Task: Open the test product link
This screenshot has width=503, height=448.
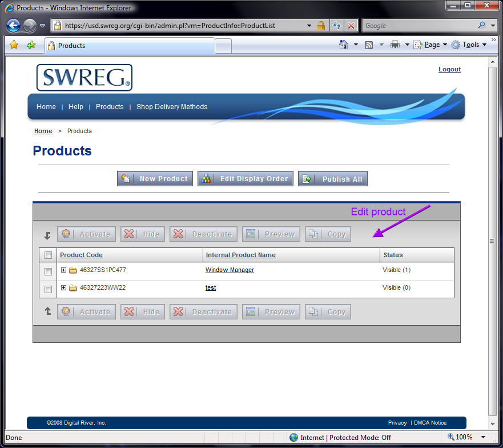Action: click(211, 288)
